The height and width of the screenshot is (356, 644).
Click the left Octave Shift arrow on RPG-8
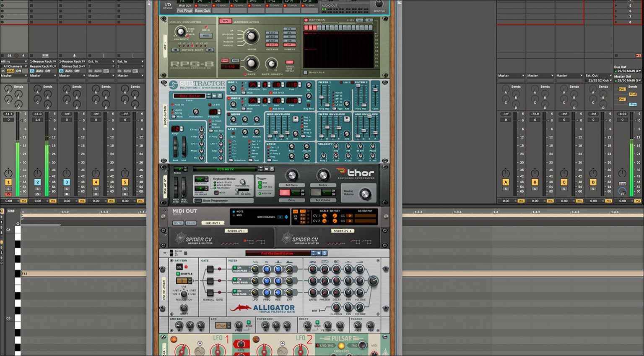(x=175, y=50)
